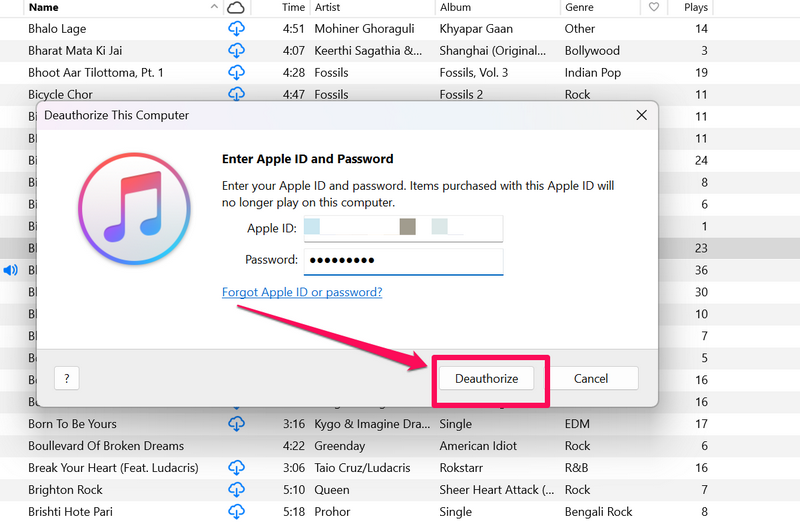Open the Forgot Apple ID or password link
Viewport: 800px width, 522px height.
pyautogui.click(x=302, y=292)
